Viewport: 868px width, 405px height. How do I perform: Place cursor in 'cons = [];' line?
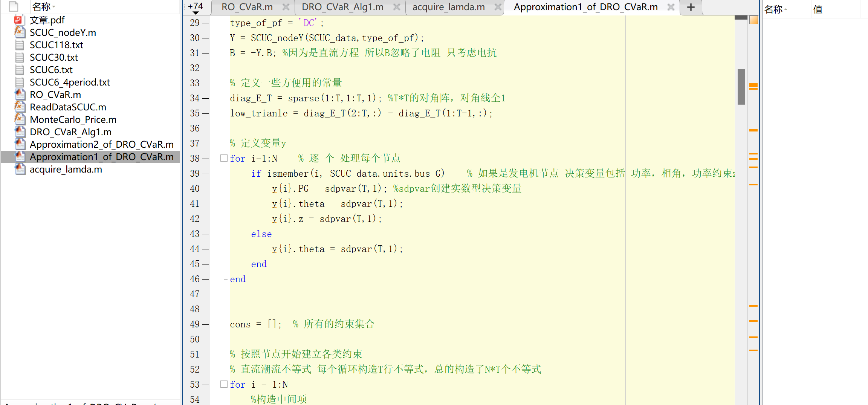(x=255, y=324)
